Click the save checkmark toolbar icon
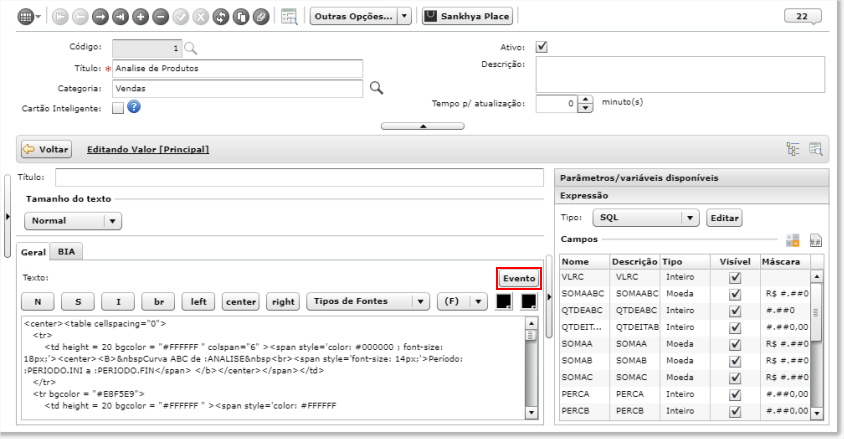 [180, 17]
